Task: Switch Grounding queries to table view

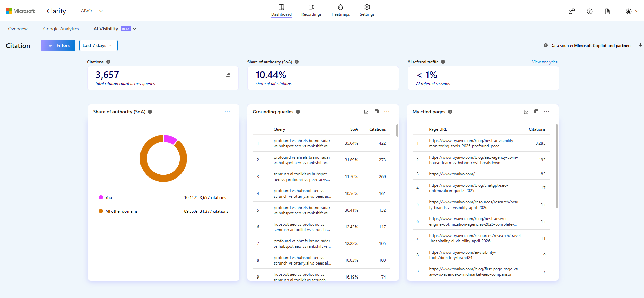Action: coord(377,111)
